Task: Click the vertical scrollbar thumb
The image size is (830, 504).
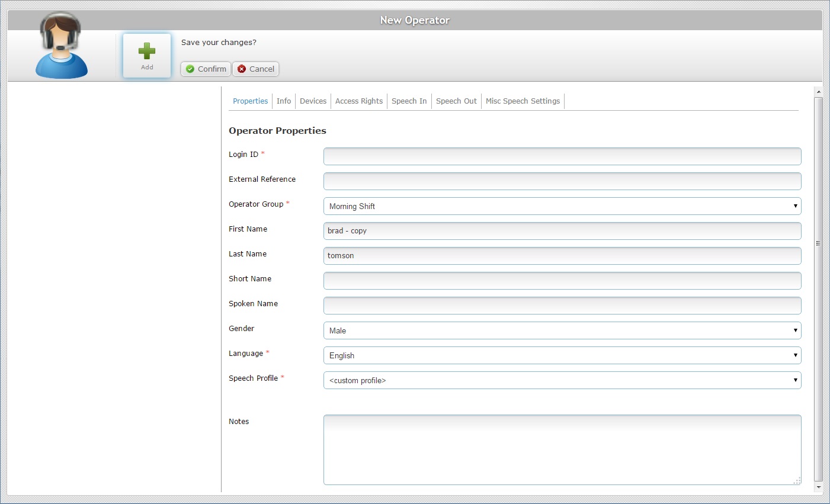Action: (x=819, y=289)
